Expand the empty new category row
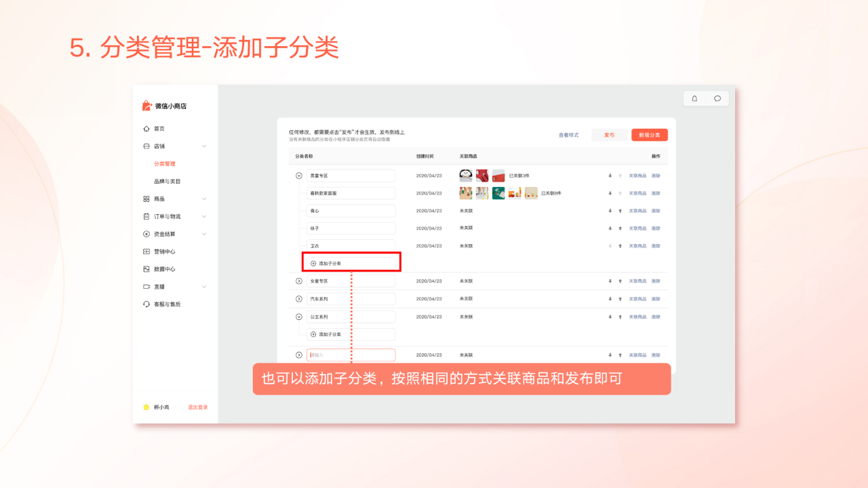 pos(299,355)
